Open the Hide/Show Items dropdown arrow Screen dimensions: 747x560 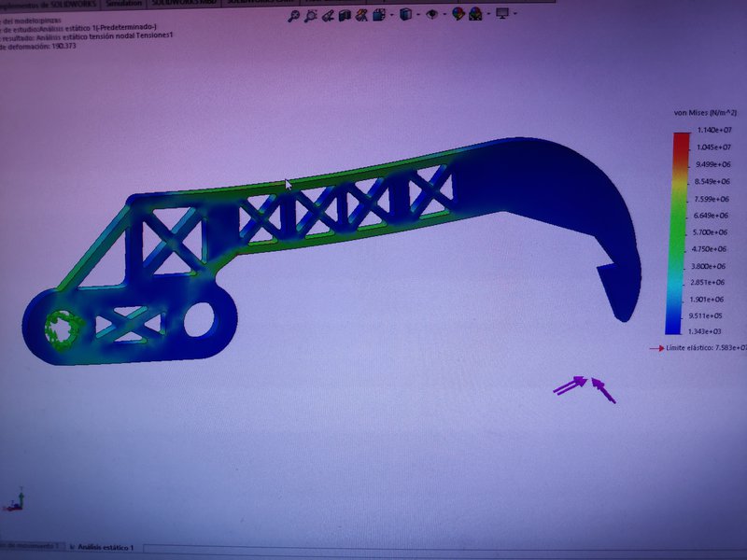tap(443, 15)
